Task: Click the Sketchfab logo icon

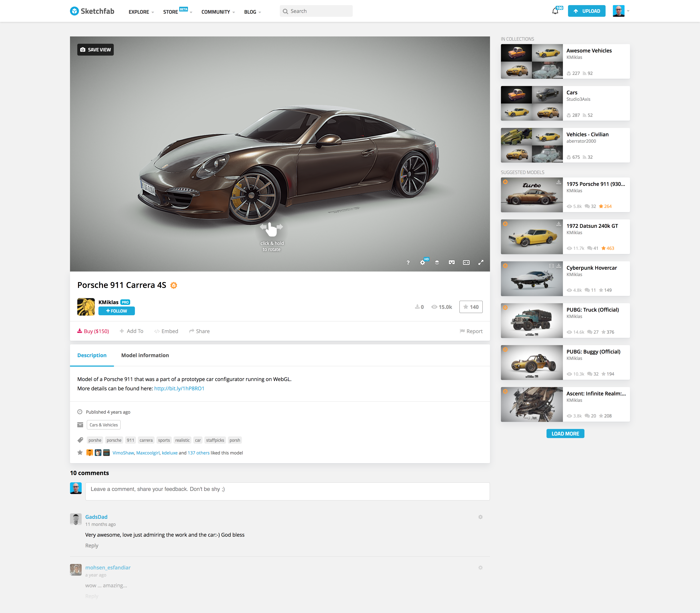Action: coord(74,11)
